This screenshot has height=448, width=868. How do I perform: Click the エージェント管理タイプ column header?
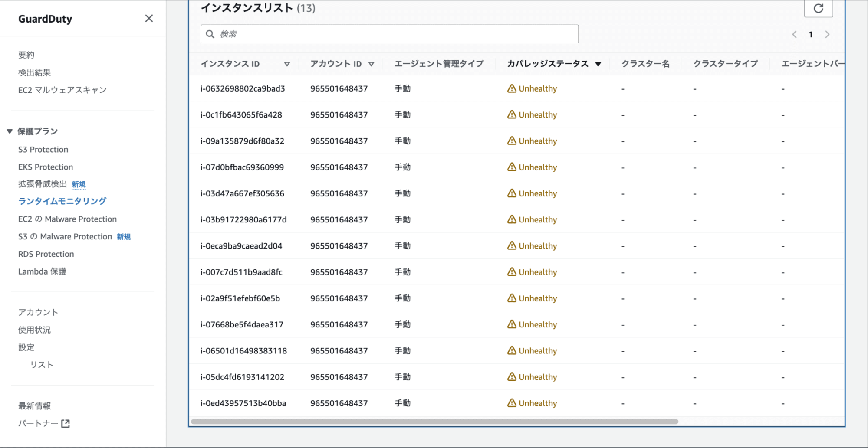[x=439, y=64]
